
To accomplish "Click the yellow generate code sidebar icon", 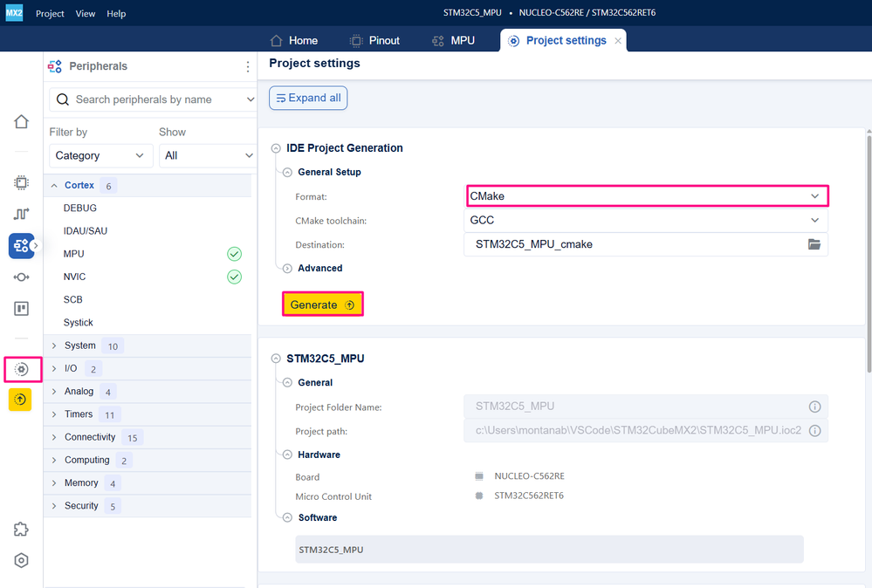I will [x=20, y=400].
